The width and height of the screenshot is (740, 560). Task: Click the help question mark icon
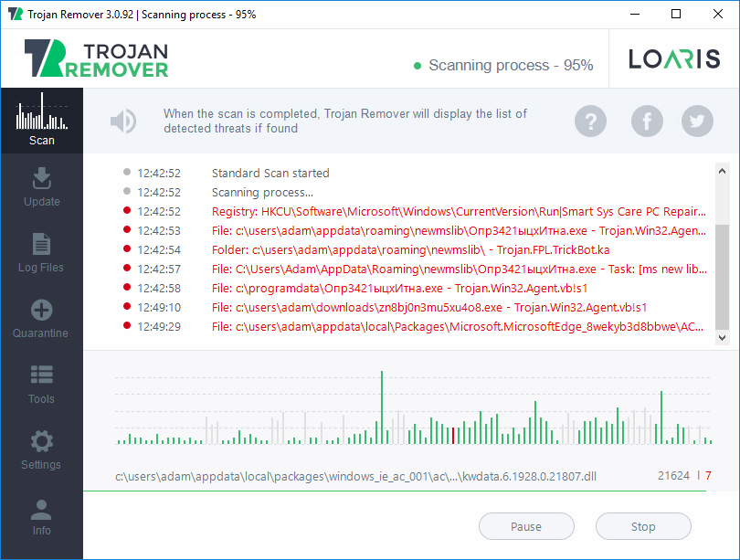[x=590, y=122]
